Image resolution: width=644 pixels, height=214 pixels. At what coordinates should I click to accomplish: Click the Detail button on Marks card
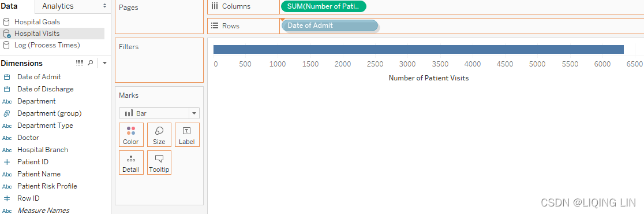click(131, 163)
